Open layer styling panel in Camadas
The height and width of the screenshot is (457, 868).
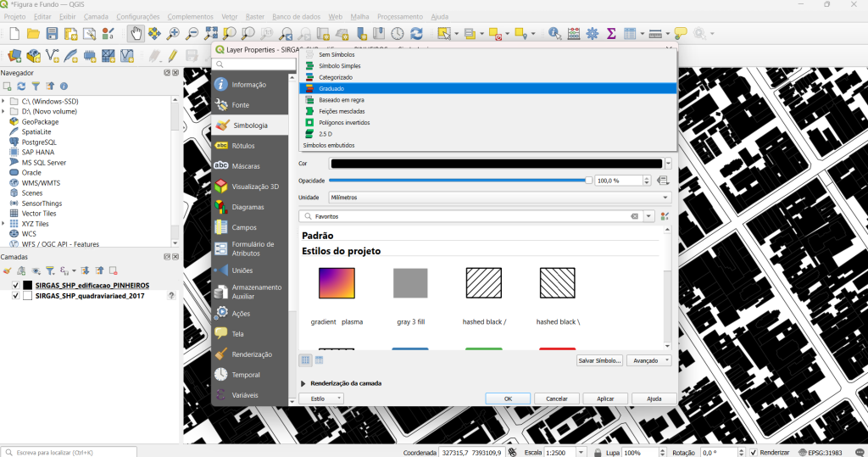click(7, 270)
